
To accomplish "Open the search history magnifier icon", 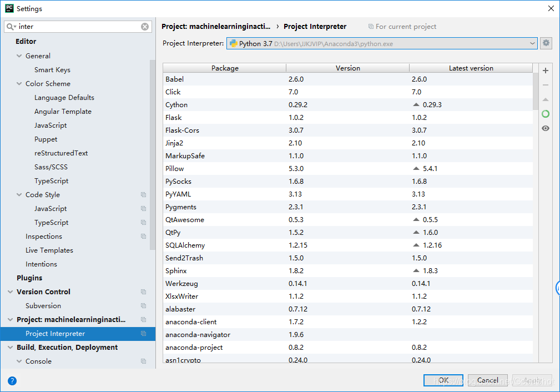I will pyautogui.click(x=11, y=27).
